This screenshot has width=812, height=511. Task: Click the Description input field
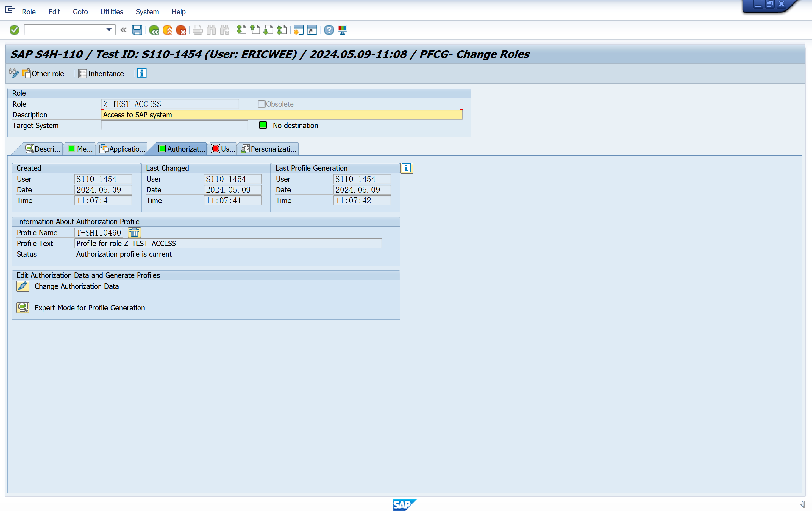click(282, 115)
